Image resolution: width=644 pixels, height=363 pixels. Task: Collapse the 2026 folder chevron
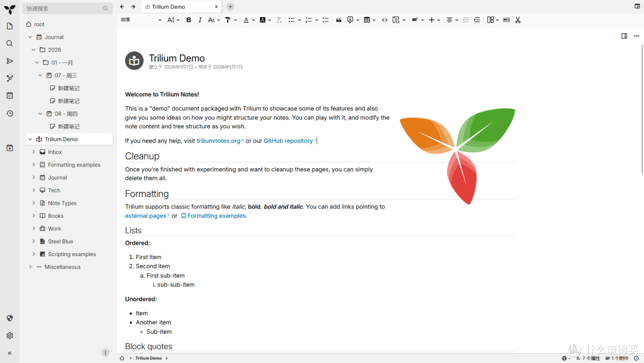click(33, 50)
